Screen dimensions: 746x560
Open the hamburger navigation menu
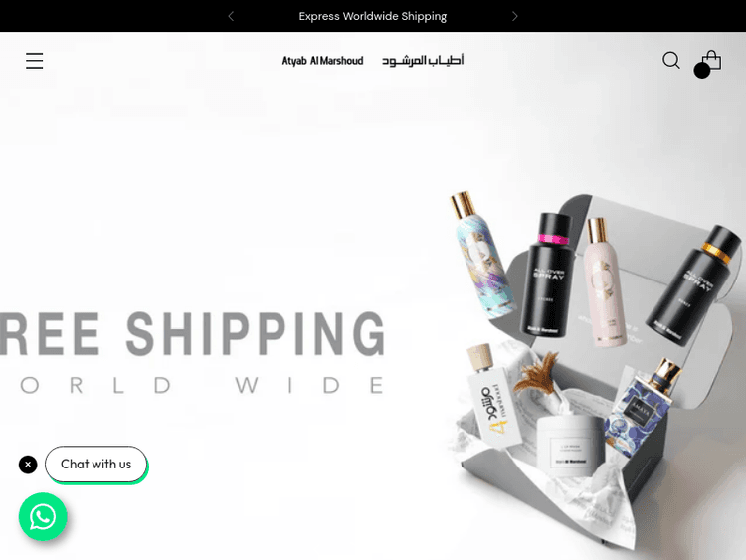coord(34,61)
